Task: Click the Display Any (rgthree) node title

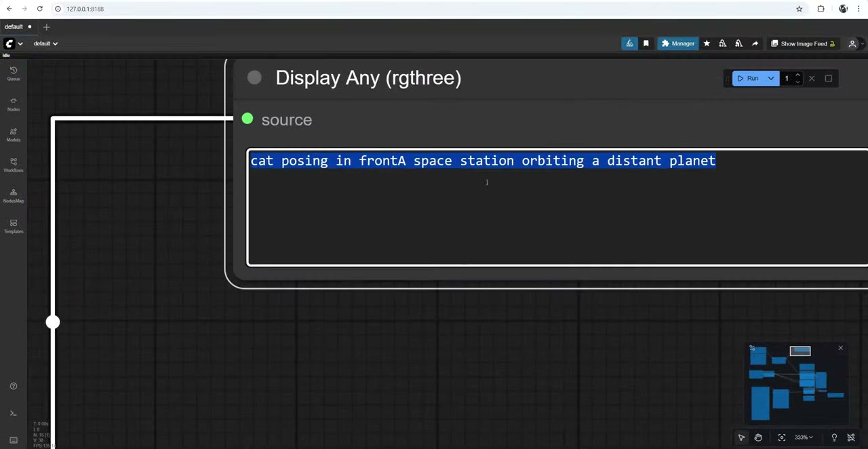Action: 368,78
